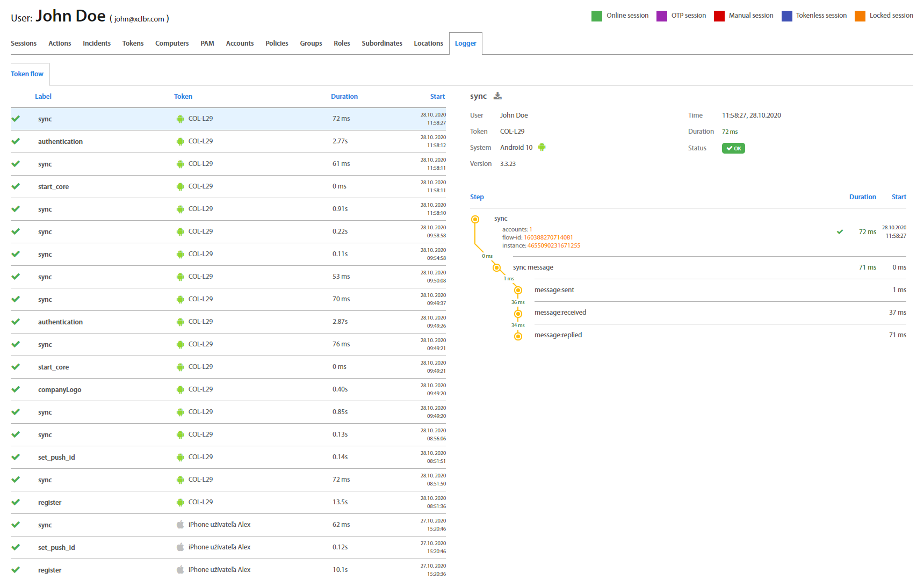Image resolution: width=924 pixels, height=580 pixels.
Task: Sort token flow list by Start column
Action: pos(437,97)
